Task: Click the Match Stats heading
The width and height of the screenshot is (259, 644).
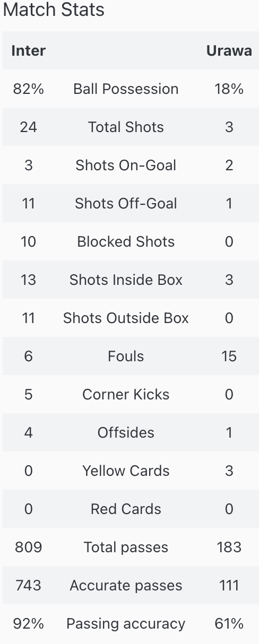Action: click(x=54, y=10)
